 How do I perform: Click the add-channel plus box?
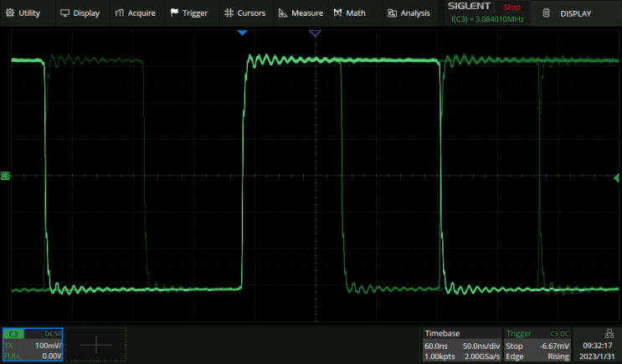coord(95,344)
